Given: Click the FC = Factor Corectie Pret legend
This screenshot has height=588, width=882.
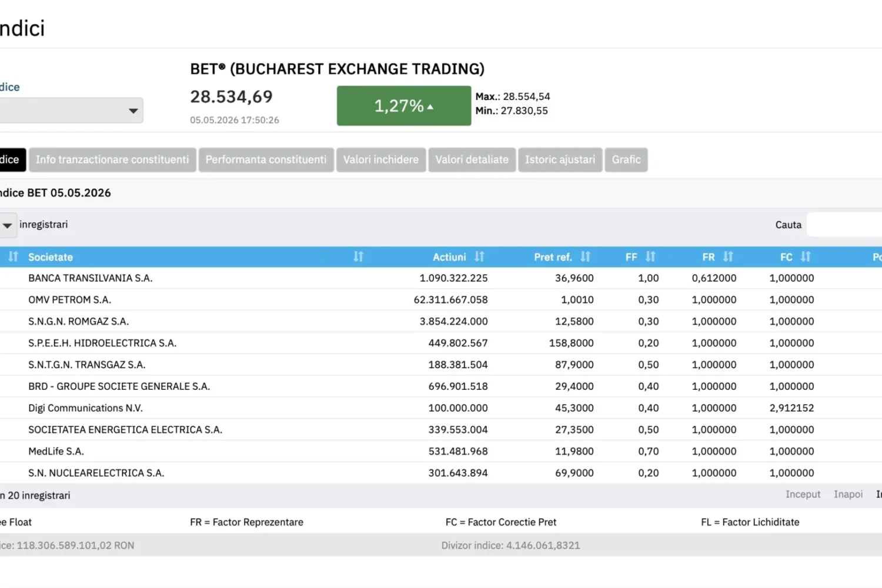Looking at the screenshot, I should [x=501, y=522].
